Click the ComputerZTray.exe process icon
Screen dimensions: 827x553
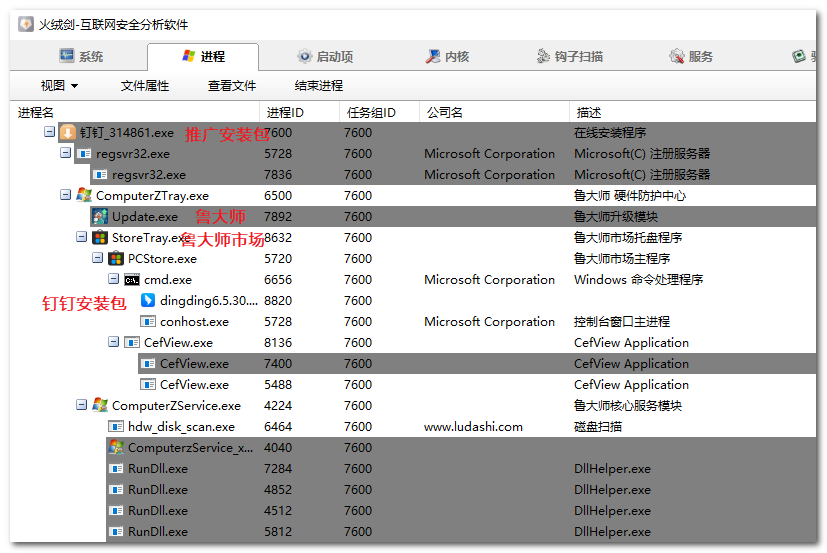tap(84, 195)
